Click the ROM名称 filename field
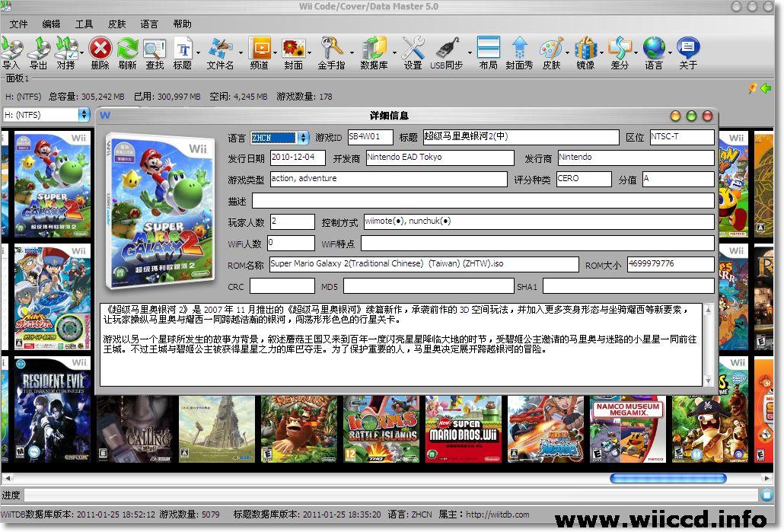Viewport: 784px width, 532px height. 424,264
